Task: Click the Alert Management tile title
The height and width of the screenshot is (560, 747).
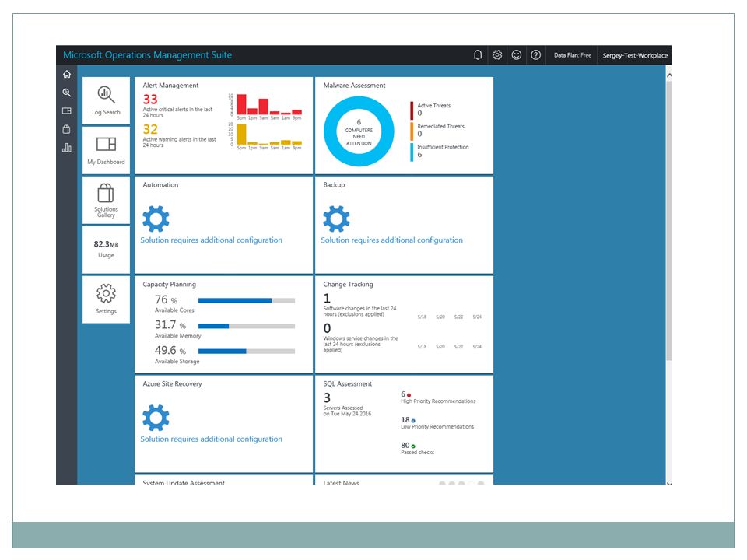Action: 170,86
